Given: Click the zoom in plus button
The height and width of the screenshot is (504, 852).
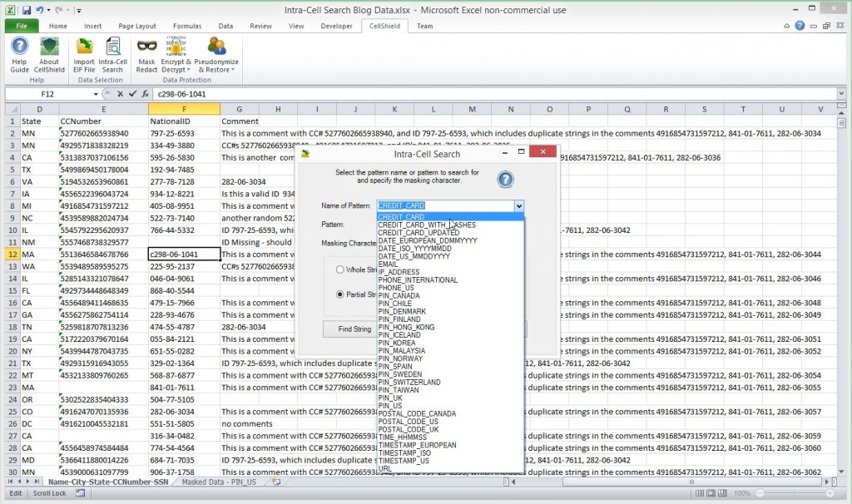Looking at the screenshot, I should [x=830, y=493].
